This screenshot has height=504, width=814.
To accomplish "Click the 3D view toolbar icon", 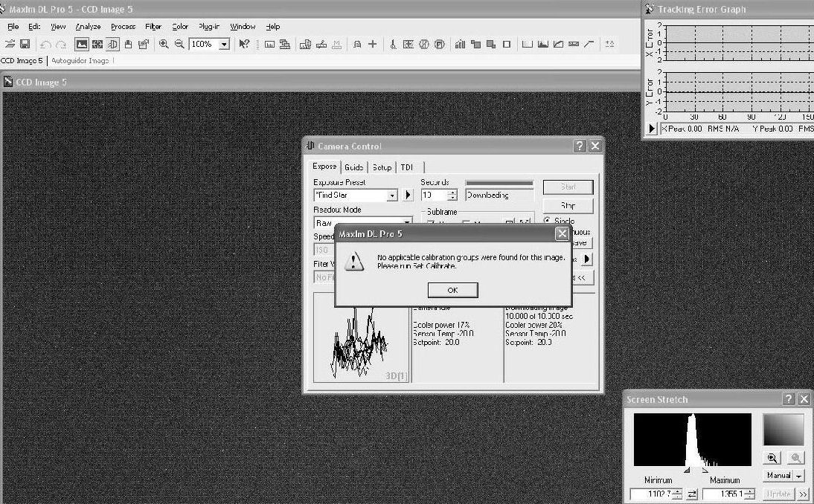I will (x=112, y=44).
